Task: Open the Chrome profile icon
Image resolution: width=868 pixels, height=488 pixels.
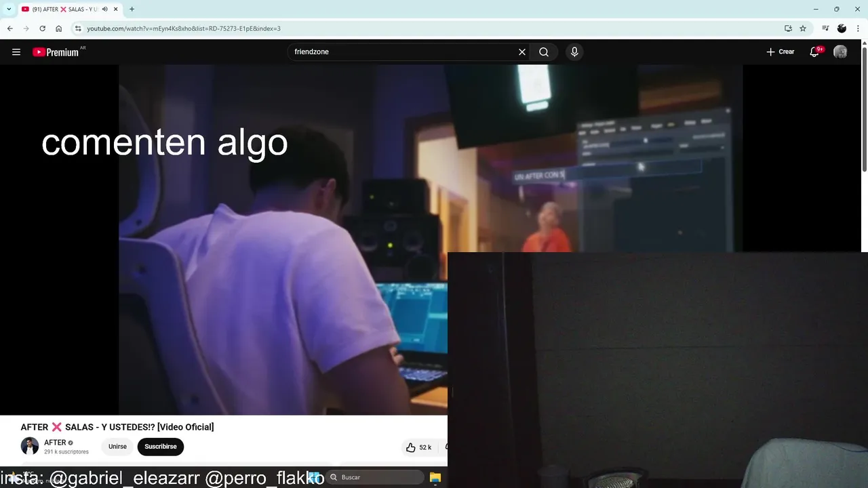Action: 842,28
